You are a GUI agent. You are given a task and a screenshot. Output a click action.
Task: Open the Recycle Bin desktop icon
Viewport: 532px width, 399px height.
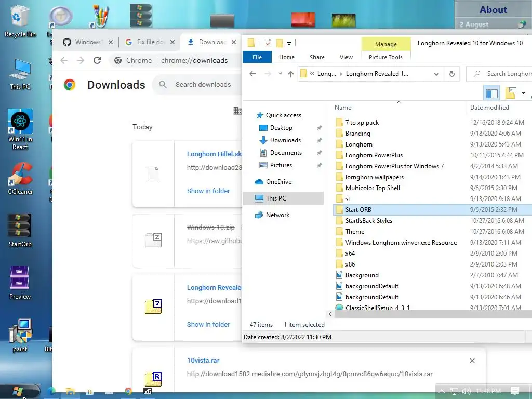point(20,20)
